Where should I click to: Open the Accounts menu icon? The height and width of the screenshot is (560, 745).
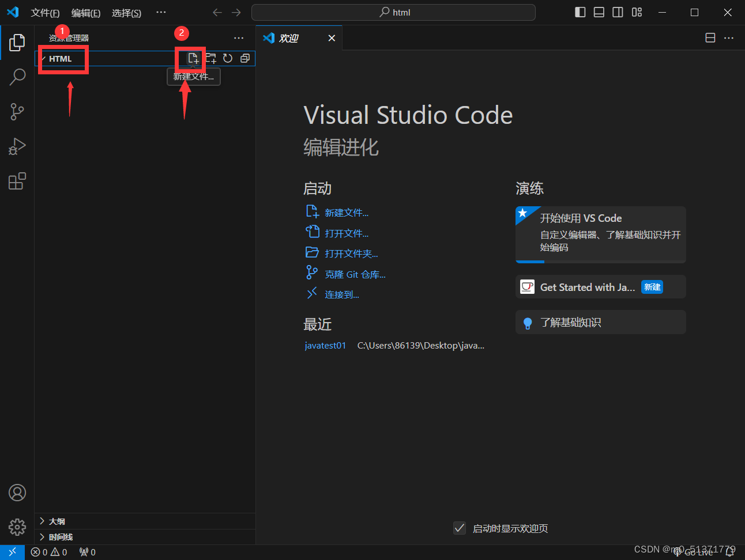[17, 493]
